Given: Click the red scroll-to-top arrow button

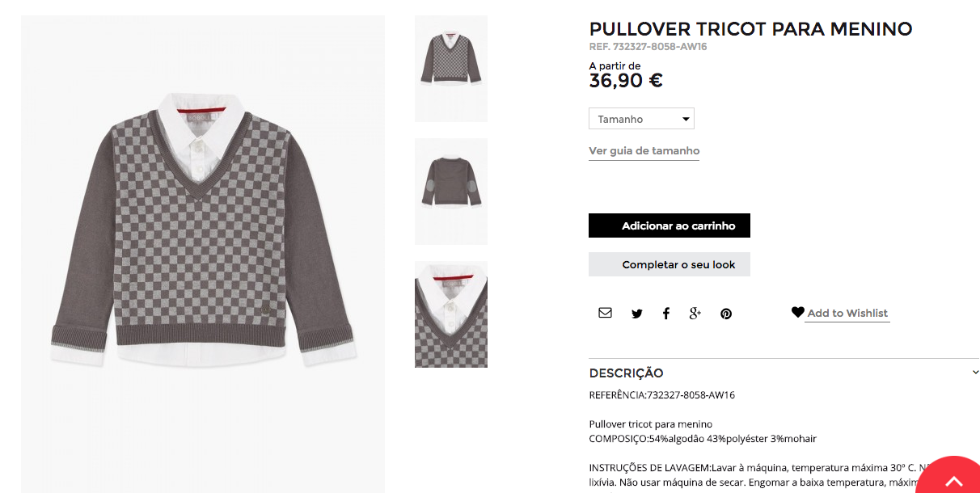Looking at the screenshot, I should (953, 480).
